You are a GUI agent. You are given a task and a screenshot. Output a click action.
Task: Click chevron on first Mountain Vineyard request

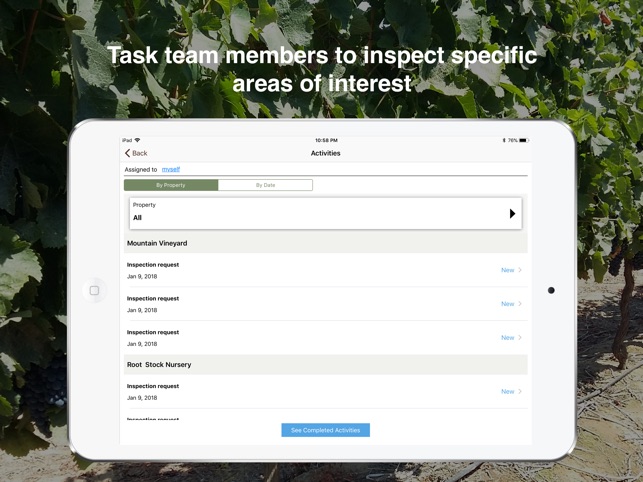click(x=520, y=270)
